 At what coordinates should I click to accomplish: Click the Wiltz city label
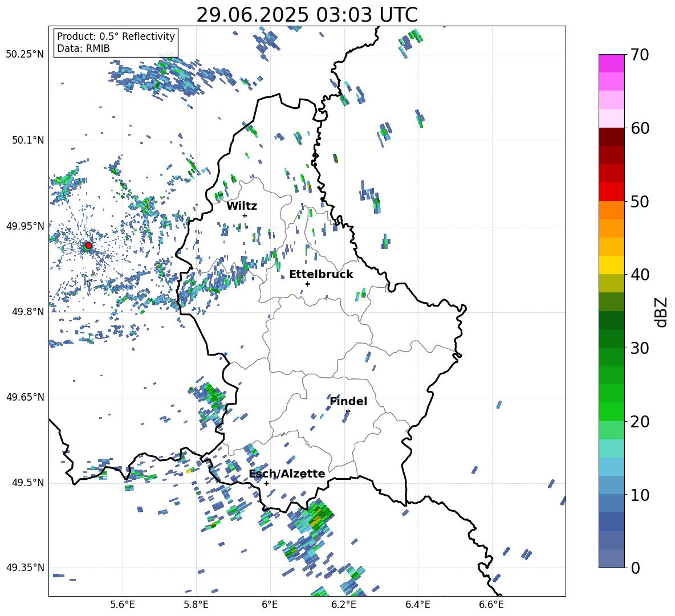(x=242, y=206)
